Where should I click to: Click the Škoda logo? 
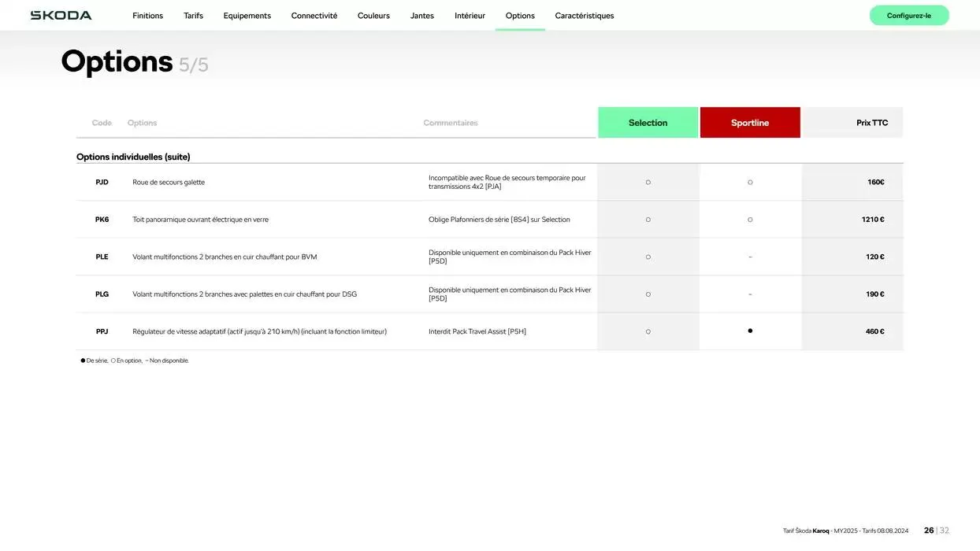pos(61,16)
